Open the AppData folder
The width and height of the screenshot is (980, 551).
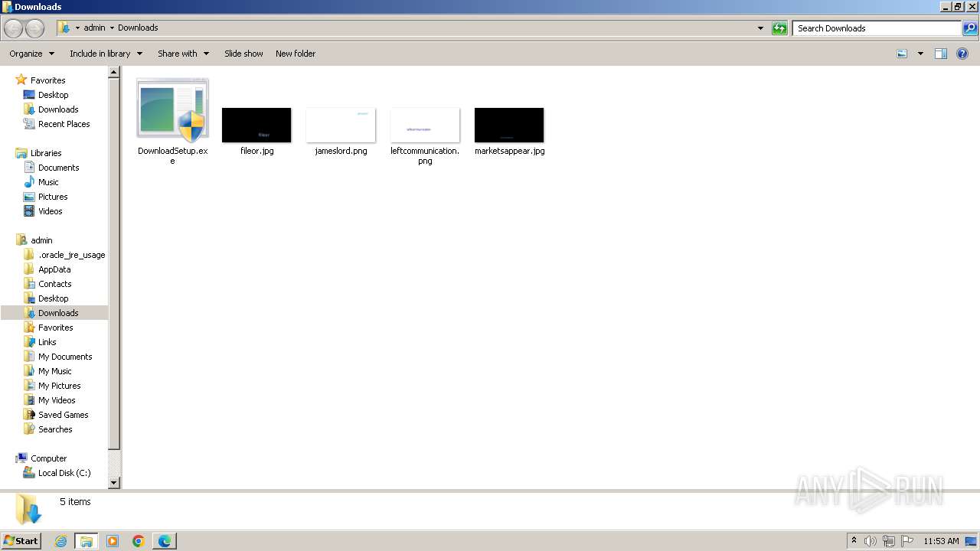(54, 269)
